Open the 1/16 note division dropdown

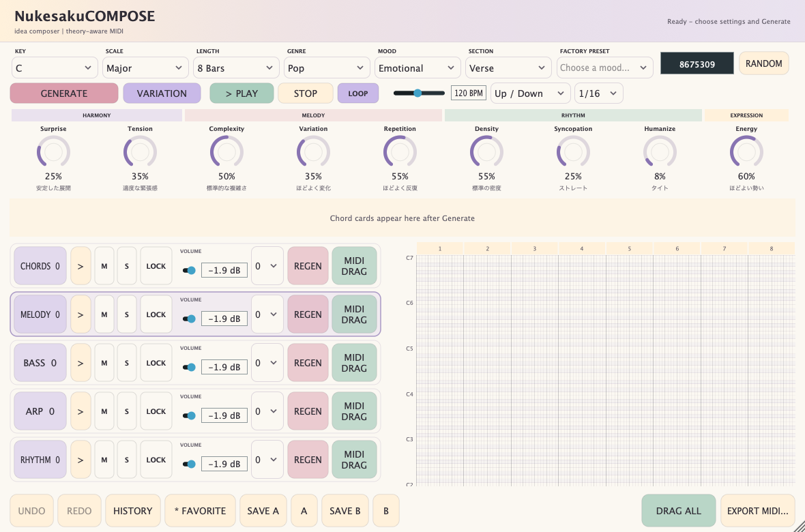[x=598, y=93]
